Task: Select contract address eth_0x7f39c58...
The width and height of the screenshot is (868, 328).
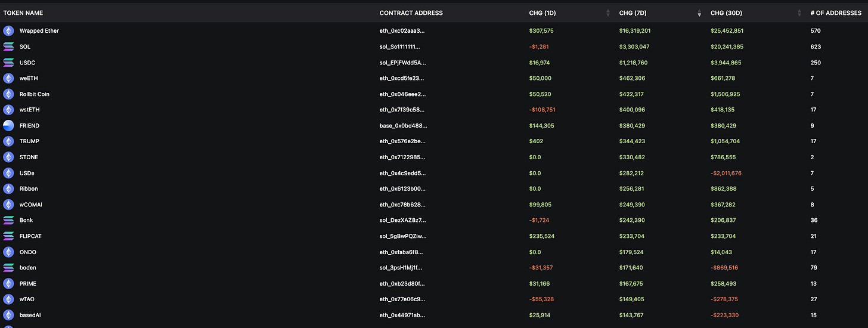Action: point(402,110)
